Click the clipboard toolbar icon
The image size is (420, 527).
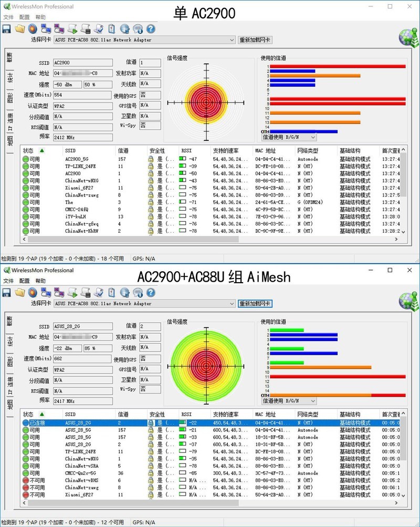[110, 29]
